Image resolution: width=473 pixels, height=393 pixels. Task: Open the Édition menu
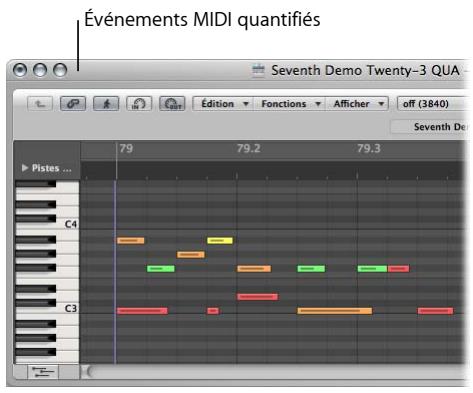[223, 104]
